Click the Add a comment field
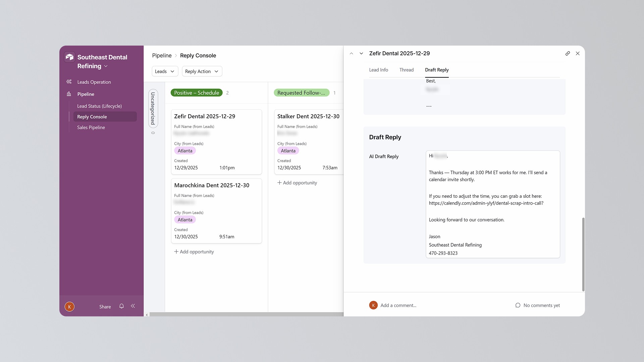 click(x=398, y=305)
